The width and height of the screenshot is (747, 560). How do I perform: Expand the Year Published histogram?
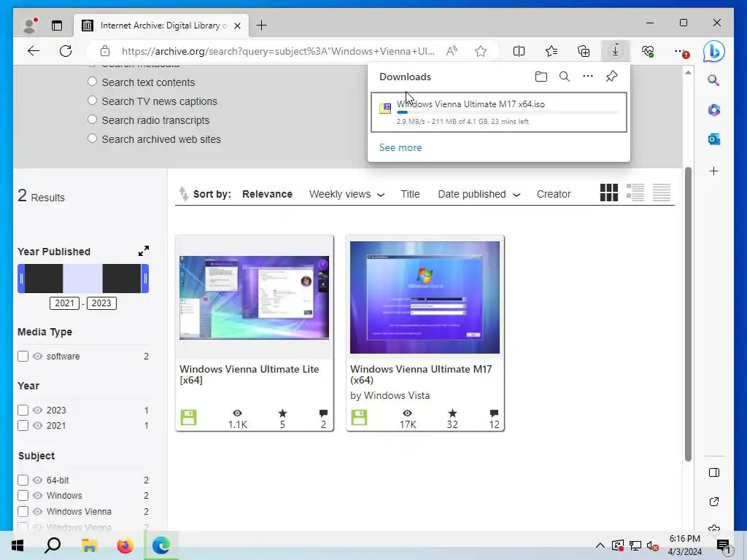(144, 251)
